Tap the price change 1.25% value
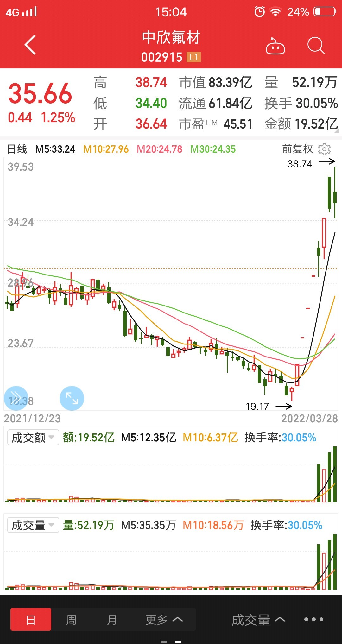342x644 pixels. [x=58, y=117]
